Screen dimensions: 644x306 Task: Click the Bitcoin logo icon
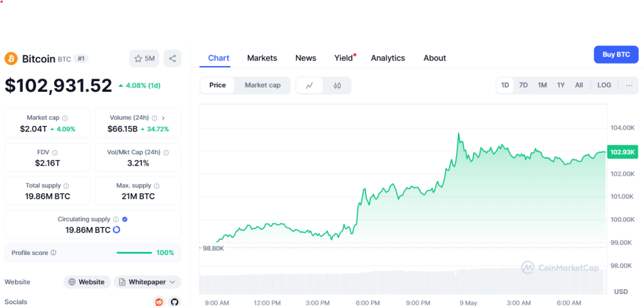[x=11, y=59]
